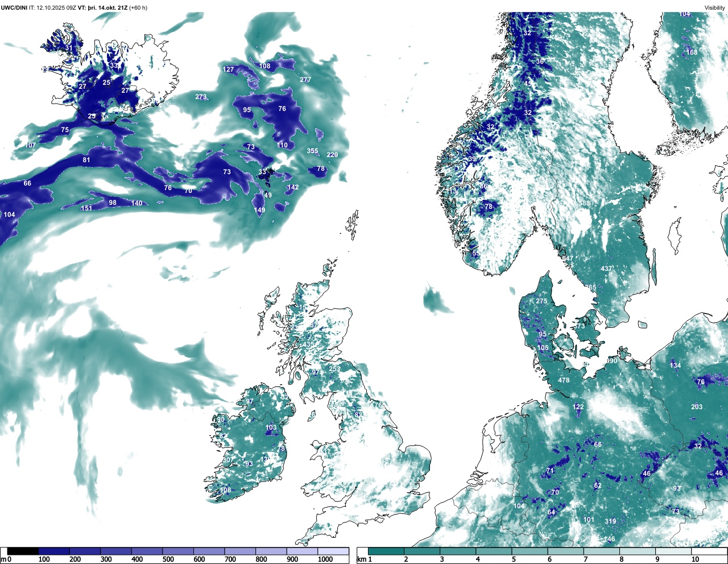This screenshot has height=564, width=728.
Task: Click the '277' value on the map
Action: (305, 80)
